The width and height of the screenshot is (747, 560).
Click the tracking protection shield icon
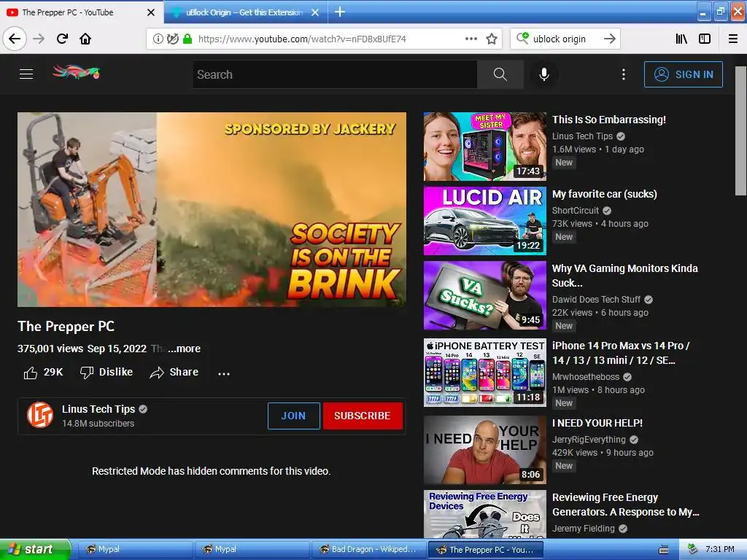172,39
